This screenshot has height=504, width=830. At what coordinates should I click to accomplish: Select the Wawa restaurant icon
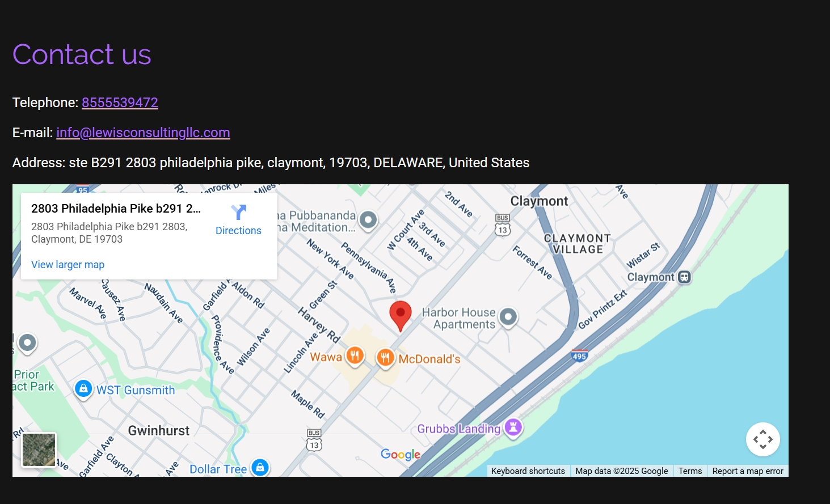point(355,357)
